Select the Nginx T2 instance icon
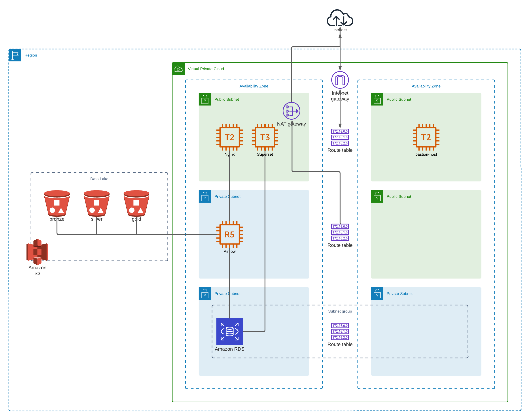 (229, 137)
